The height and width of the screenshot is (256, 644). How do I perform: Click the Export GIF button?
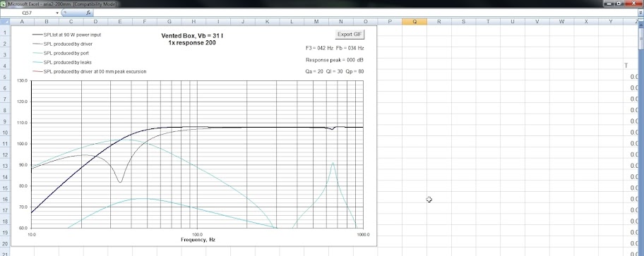350,35
